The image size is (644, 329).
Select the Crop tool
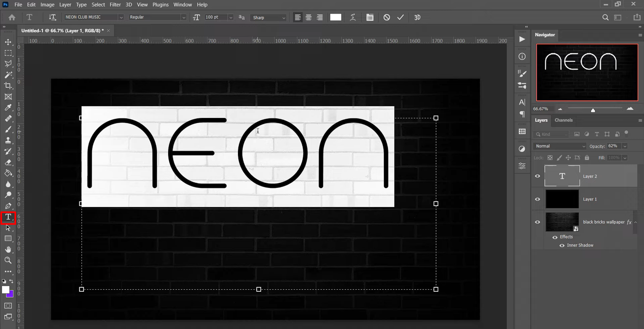[x=8, y=86]
